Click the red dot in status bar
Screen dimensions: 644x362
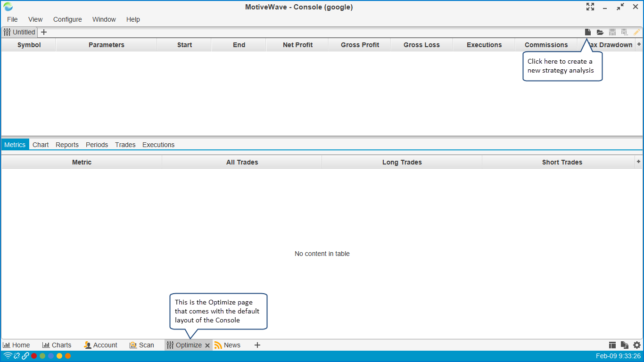[34, 356]
